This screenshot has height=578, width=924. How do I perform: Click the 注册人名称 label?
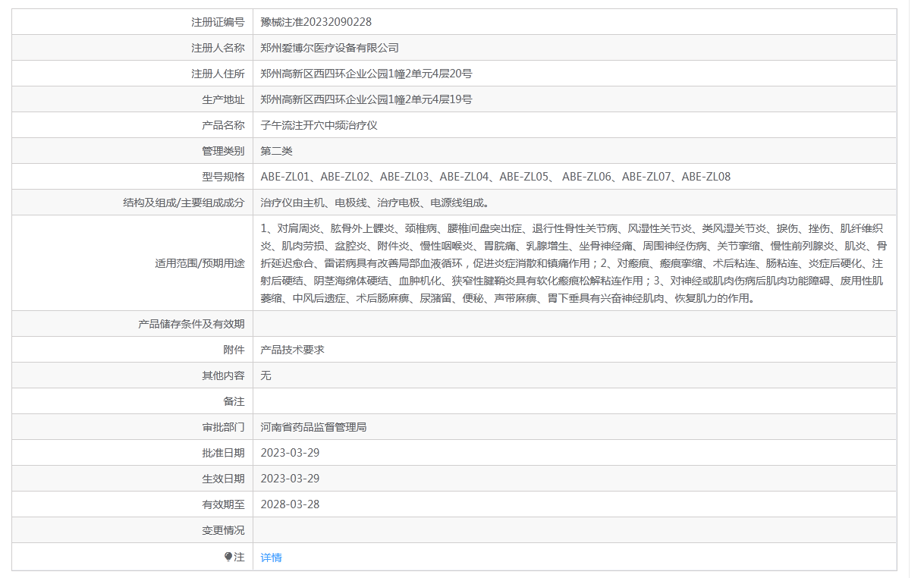point(218,48)
